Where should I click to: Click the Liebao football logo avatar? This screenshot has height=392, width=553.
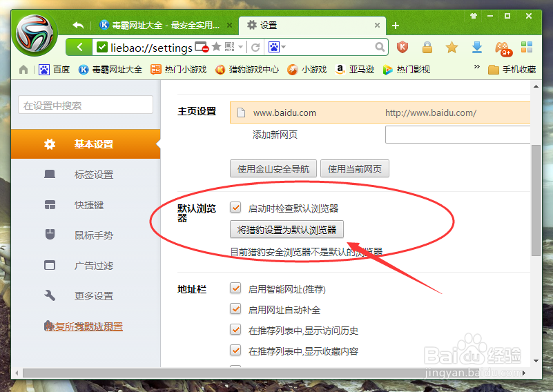pyautogui.click(x=35, y=35)
